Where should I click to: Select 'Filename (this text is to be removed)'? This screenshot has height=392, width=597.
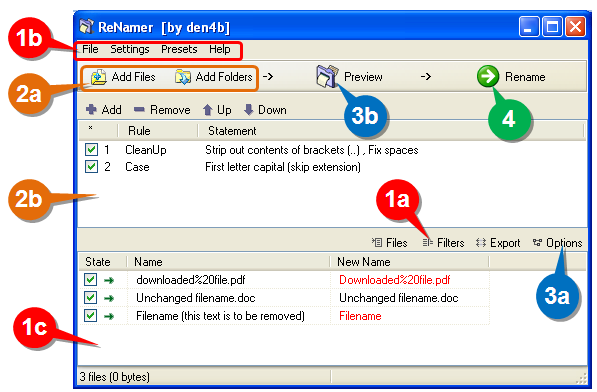(x=220, y=316)
